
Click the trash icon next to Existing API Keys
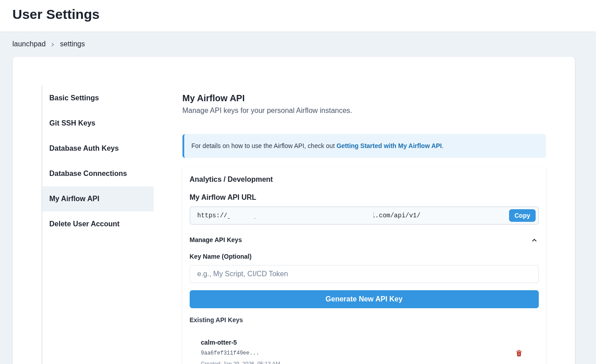click(519, 353)
